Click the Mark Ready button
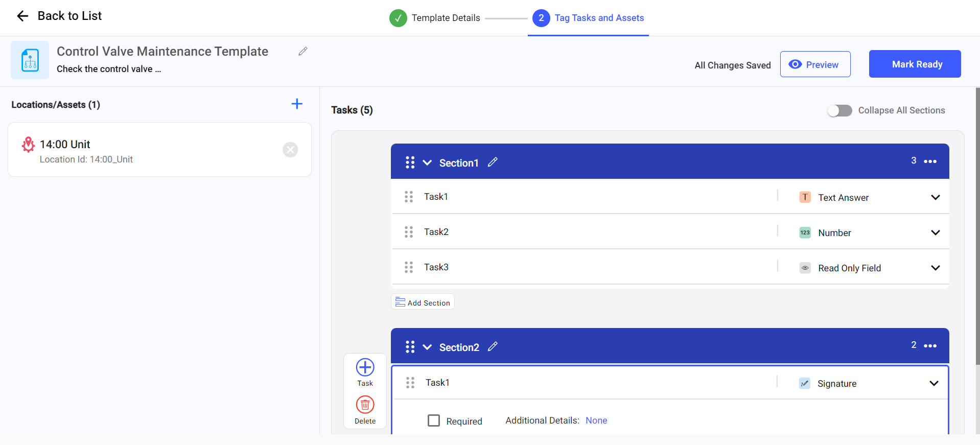The width and height of the screenshot is (980, 445). [x=915, y=64]
